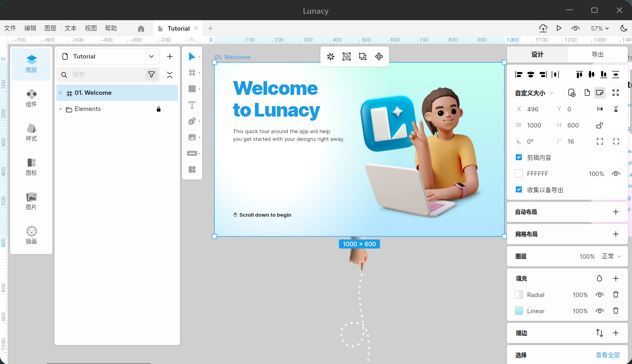Image resolution: width=632 pixels, height=364 pixels.
Task: Hide the Linear fill using eye icon
Action: click(600, 311)
